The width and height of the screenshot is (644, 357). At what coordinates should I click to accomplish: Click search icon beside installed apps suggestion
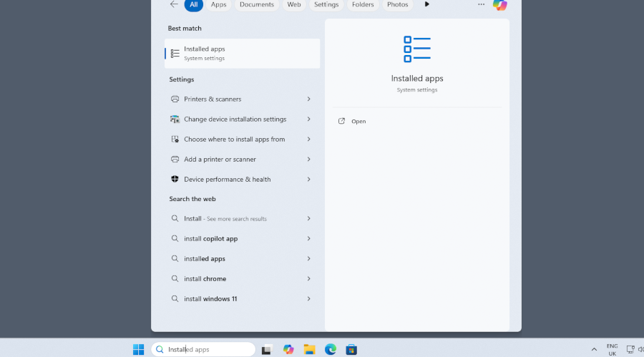click(x=175, y=259)
